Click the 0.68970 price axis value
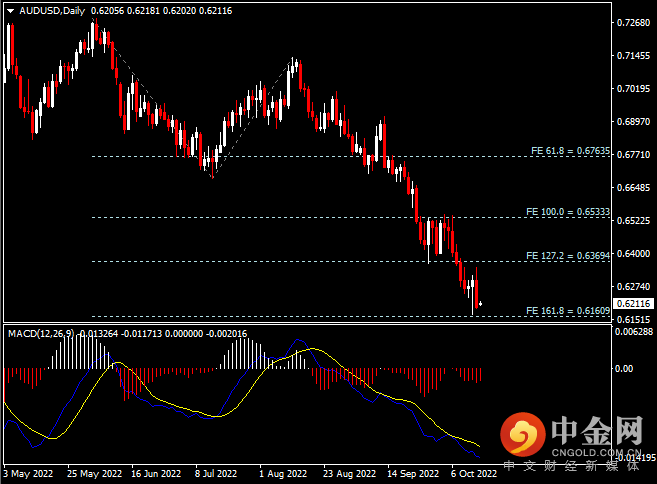This screenshot has width=657, height=484. pyautogui.click(x=634, y=122)
